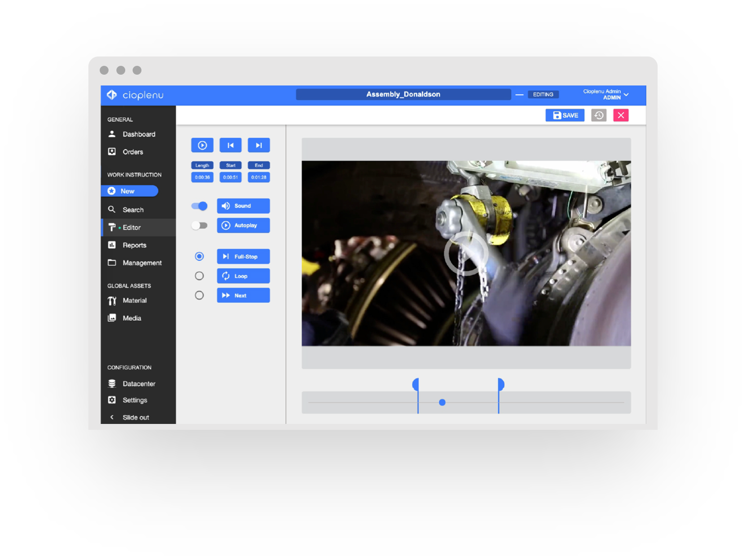Collapse the sidebar using Slide out
Screen dimensions: 746x560
[x=136, y=418]
